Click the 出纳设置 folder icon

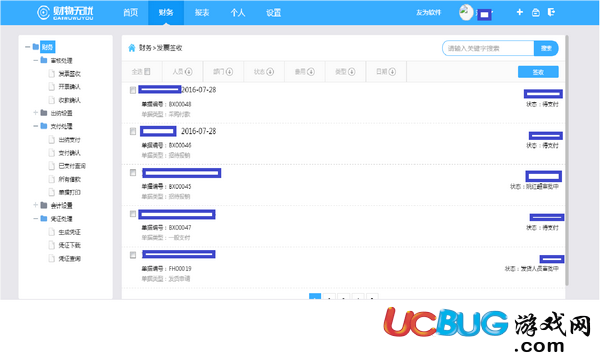tap(44, 113)
